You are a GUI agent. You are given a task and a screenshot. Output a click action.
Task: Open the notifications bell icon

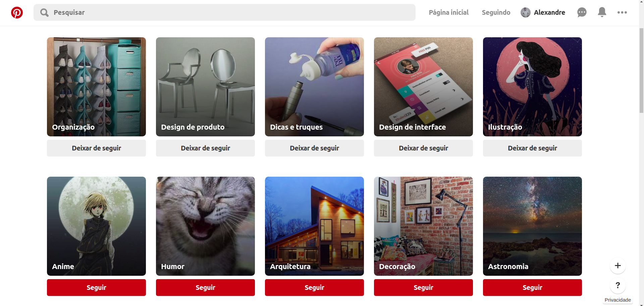tap(602, 12)
